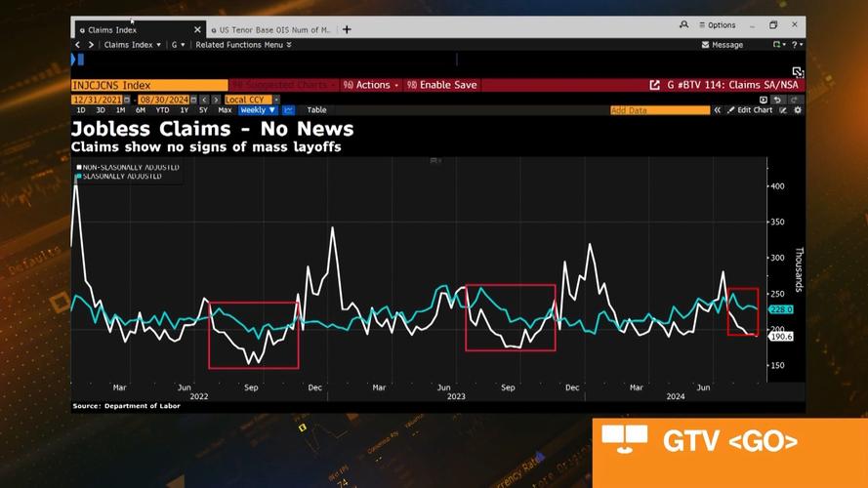Image resolution: width=868 pixels, height=488 pixels.
Task: Redo the chart change
Action: tap(794, 100)
